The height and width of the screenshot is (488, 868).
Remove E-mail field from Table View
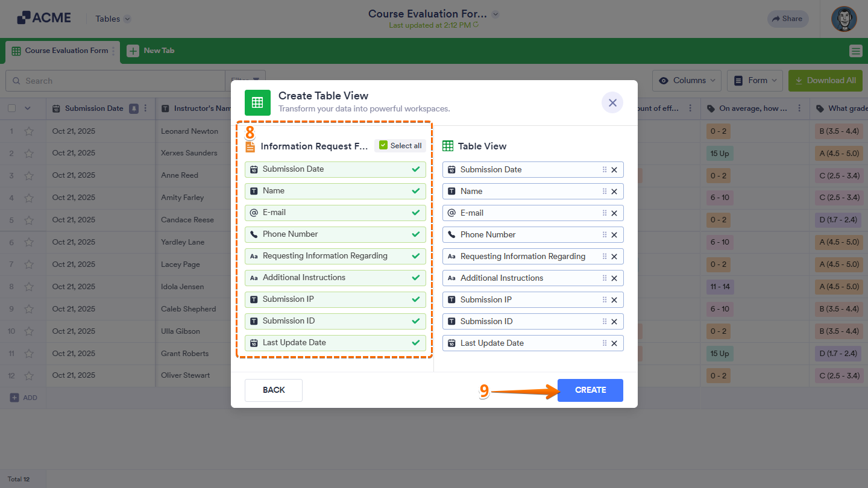coord(614,213)
